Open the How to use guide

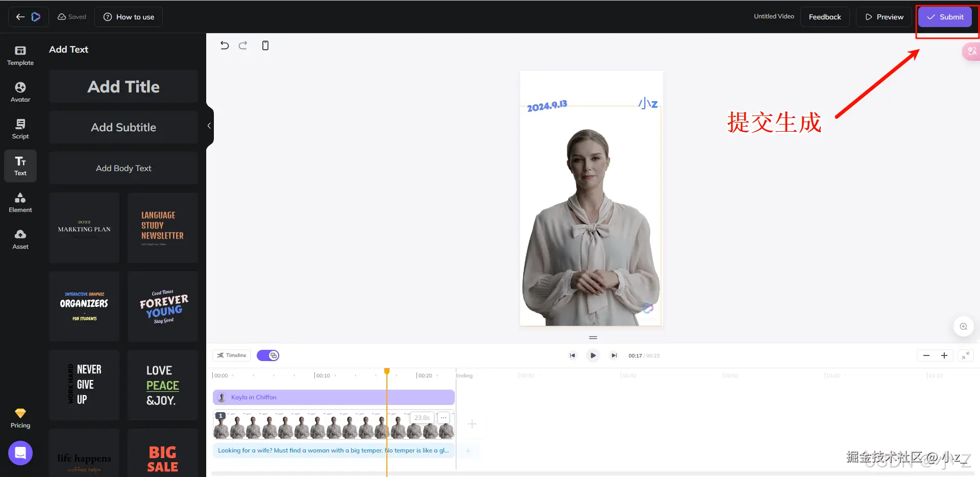[129, 17]
